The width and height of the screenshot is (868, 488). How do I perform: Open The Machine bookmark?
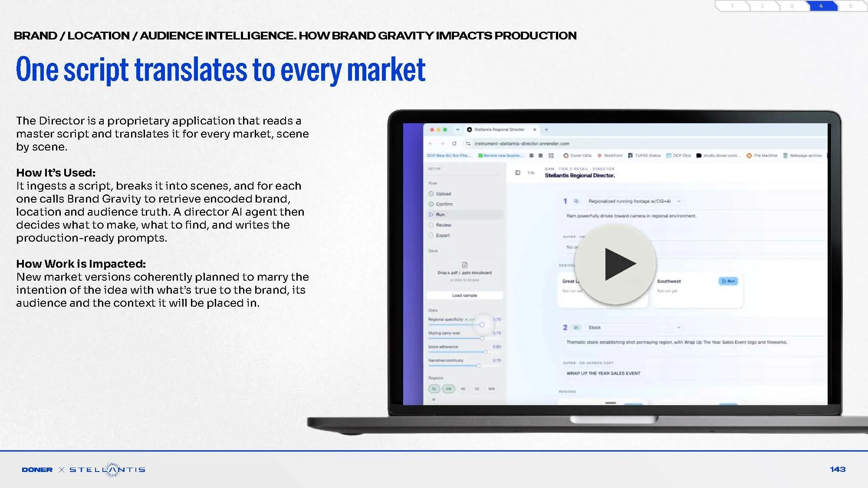(762, 155)
